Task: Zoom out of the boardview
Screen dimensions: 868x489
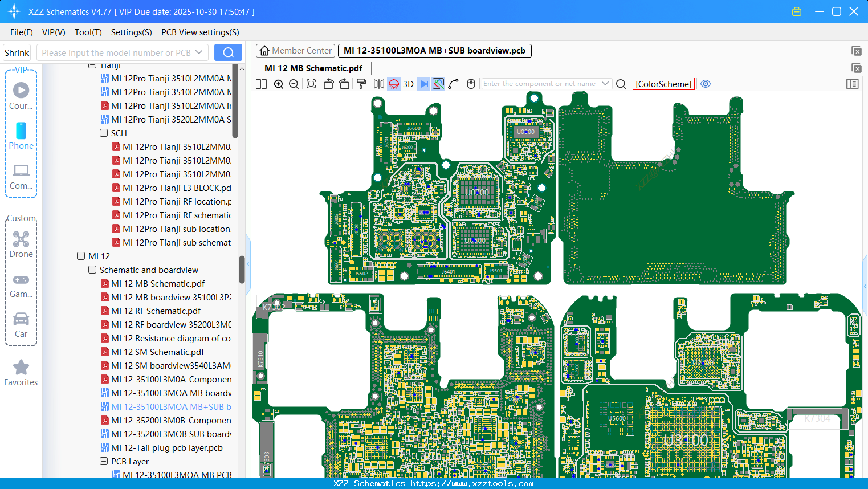Action: point(293,84)
